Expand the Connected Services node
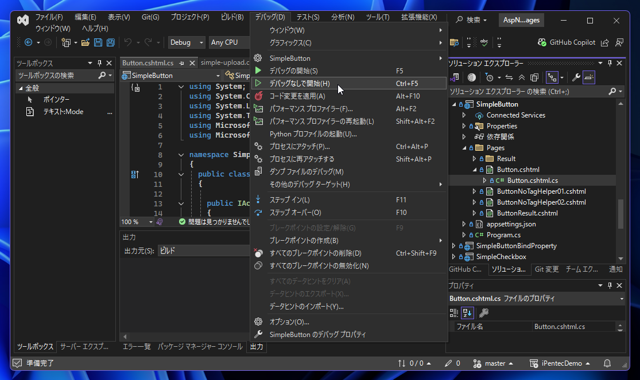Image resolution: width=640 pixels, height=380 pixels. point(464,115)
